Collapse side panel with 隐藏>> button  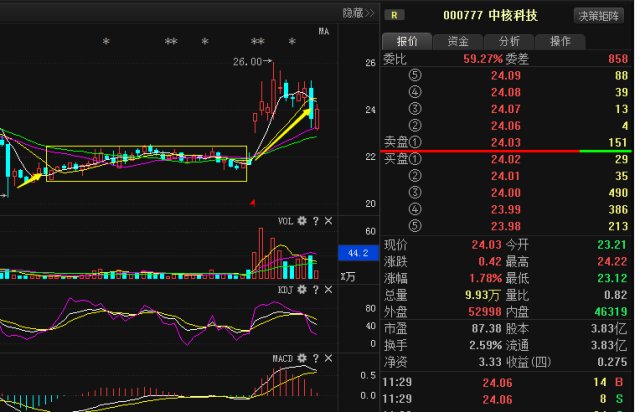click(358, 13)
